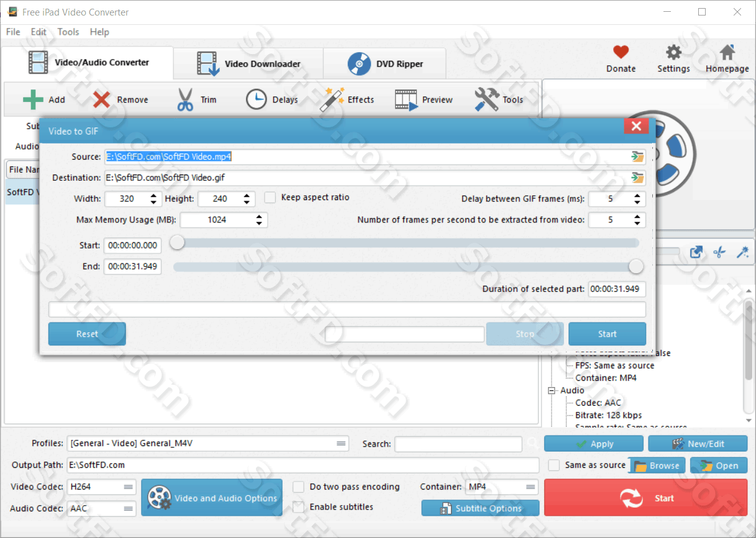
Task: Open the Audio Codec dropdown
Action: [101, 508]
